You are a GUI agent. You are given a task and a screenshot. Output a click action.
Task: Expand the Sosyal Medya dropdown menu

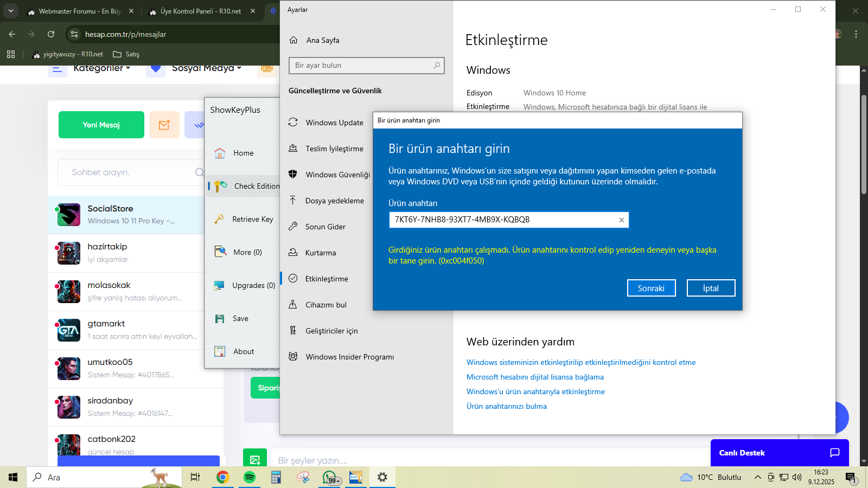tap(207, 68)
